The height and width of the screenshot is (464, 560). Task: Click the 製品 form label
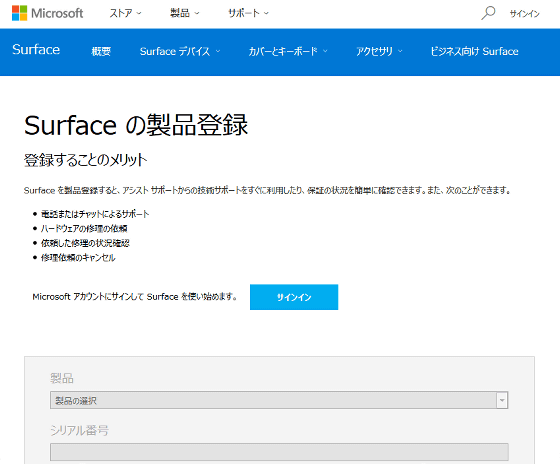(62, 378)
